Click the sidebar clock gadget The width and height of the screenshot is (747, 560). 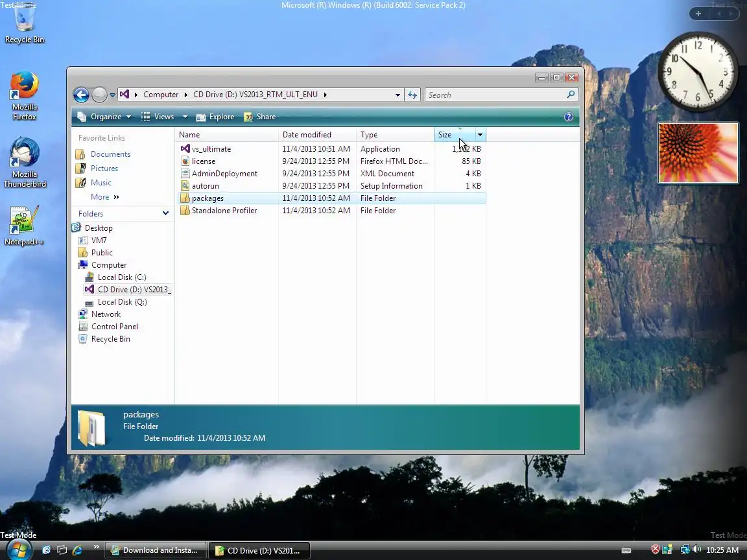(698, 72)
